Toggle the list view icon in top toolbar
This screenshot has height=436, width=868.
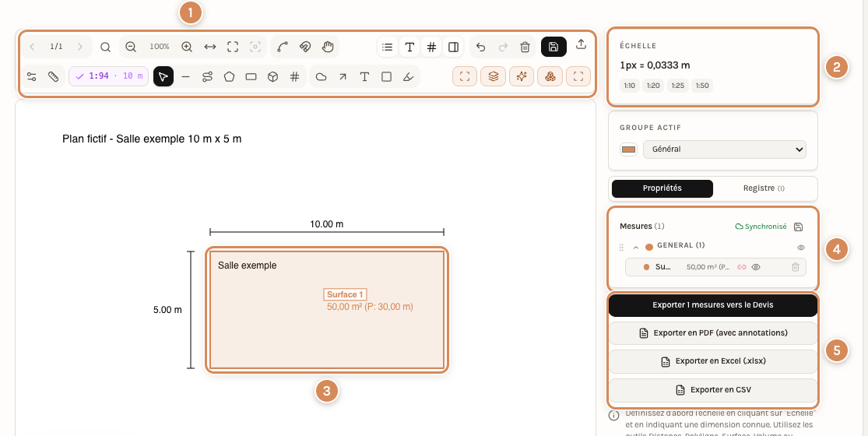(388, 47)
